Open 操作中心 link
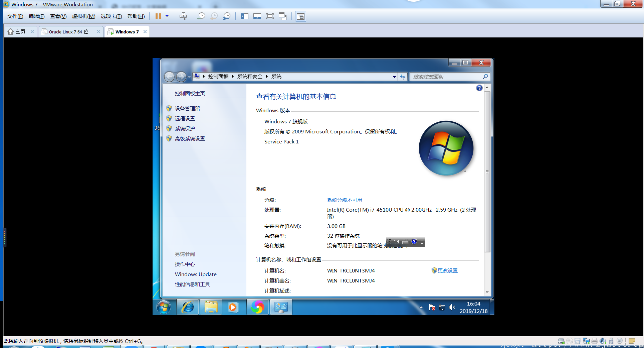This screenshot has height=348, width=644. pyautogui.click(x=185, y=264)
